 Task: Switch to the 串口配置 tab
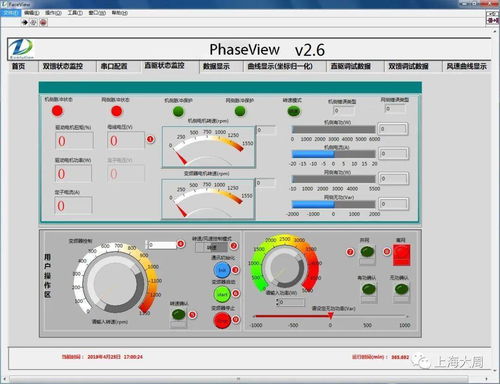click(x=114, y=66)
